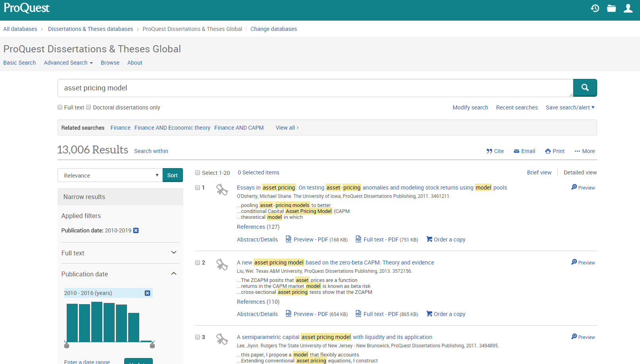The image size is (640, 364).
Task: Open semiparametric capital asset pricing model title
Action: click(x=334, y=337)
